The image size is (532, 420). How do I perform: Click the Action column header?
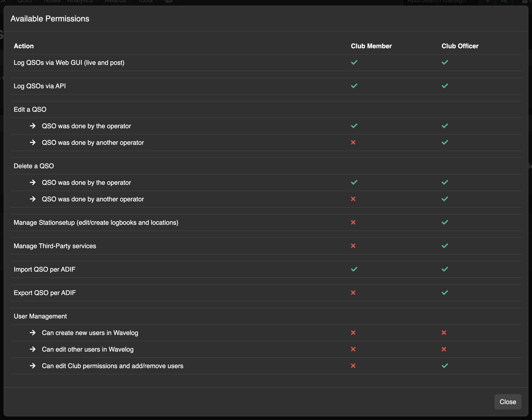pos(24,46)
